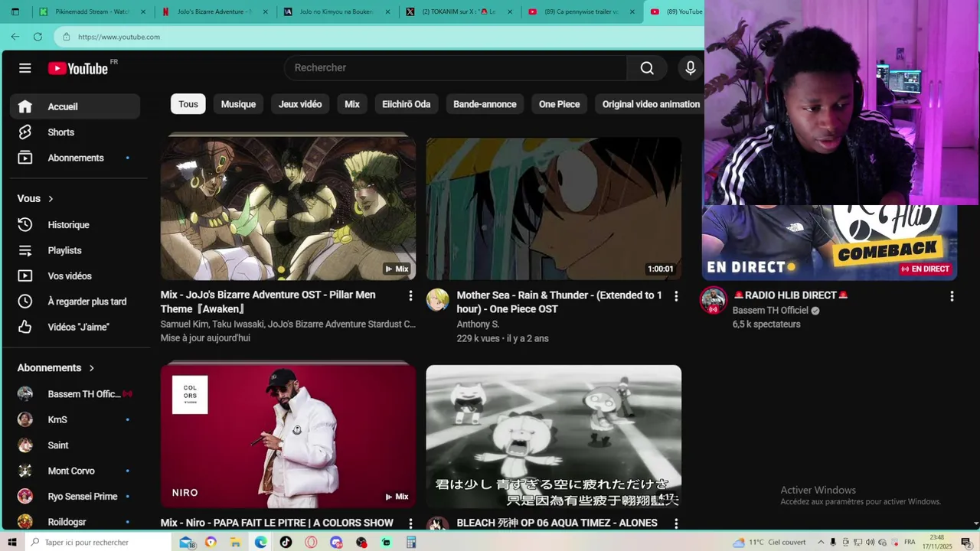Expand the Vous section chevron
This screenshot has height=551, width=980.
(x=51, y=199)
